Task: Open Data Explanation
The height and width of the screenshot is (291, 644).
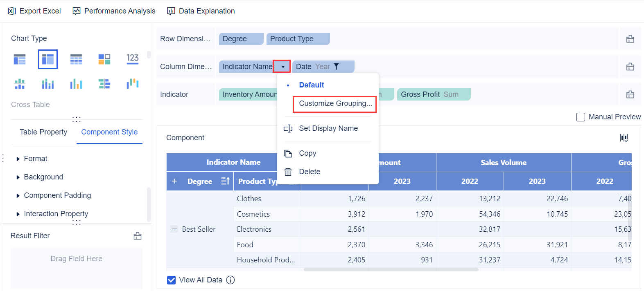Action: tap(201, 11)
